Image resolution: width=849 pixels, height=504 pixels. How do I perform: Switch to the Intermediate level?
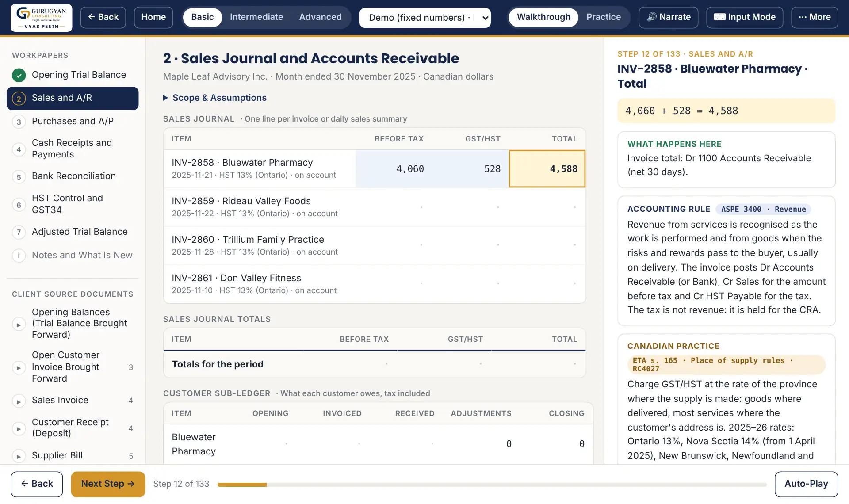click(x=256, y=17)
